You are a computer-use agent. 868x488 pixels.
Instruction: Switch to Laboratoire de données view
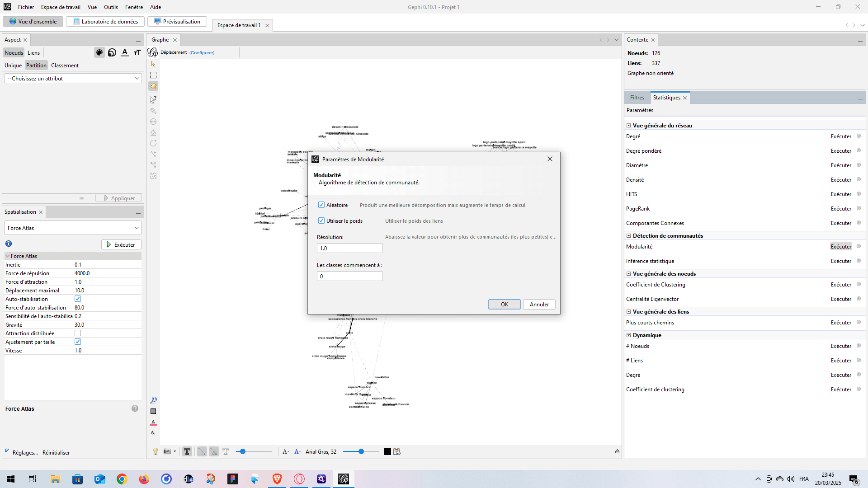pyautogui.click(x=105, y=21)
